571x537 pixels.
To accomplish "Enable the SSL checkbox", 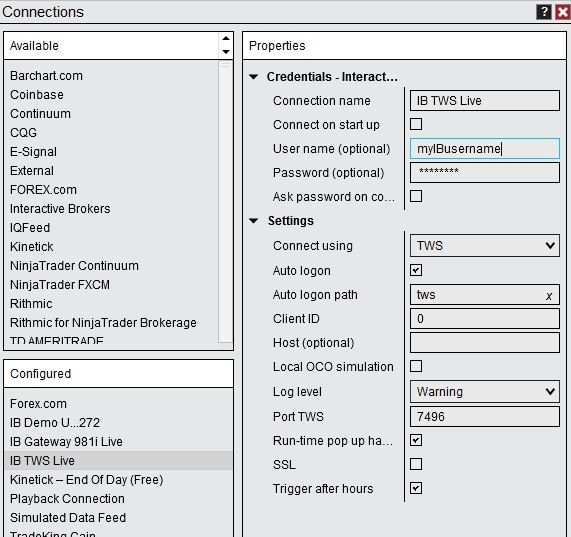I will coord(416,464).
